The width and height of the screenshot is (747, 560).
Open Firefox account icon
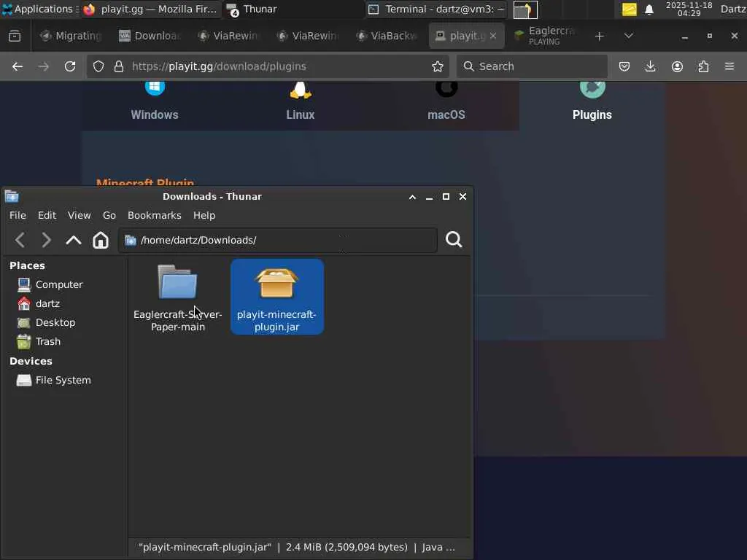point(677,66)
